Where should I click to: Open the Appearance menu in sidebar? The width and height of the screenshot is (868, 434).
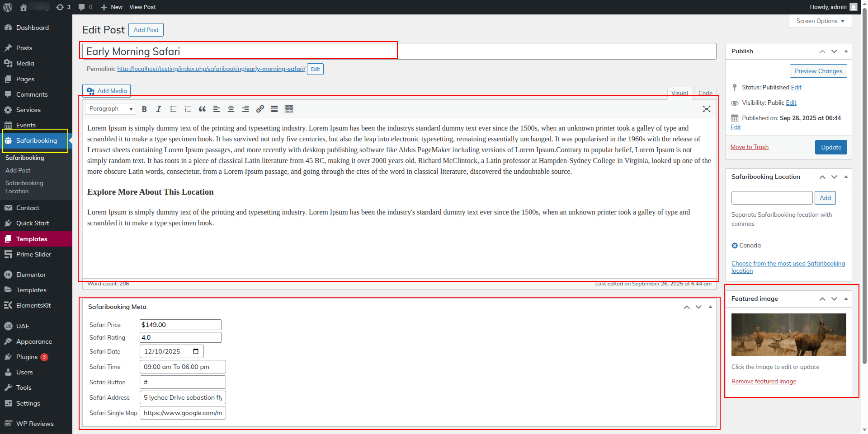[34, 341]
